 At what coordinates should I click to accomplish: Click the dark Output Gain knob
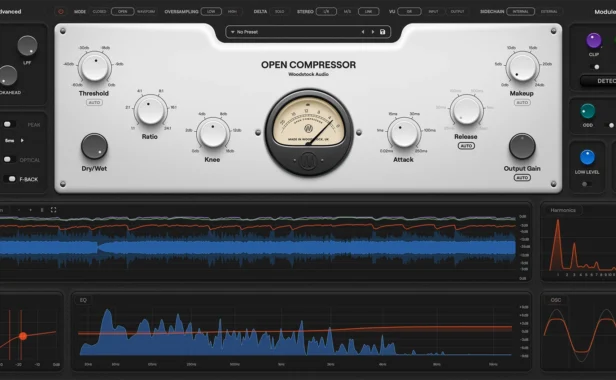(522, 146)
